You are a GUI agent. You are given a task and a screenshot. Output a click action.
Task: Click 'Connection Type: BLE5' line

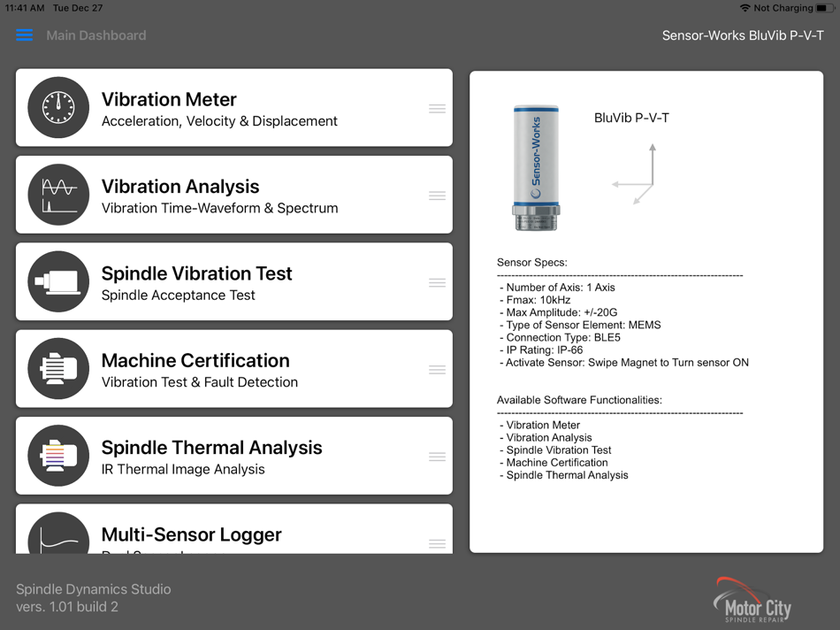click(x=560, y=337)
